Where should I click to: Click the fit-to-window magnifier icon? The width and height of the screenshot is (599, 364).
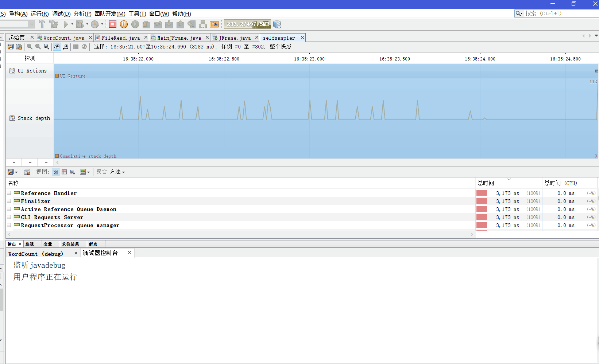tap(46, 47)
